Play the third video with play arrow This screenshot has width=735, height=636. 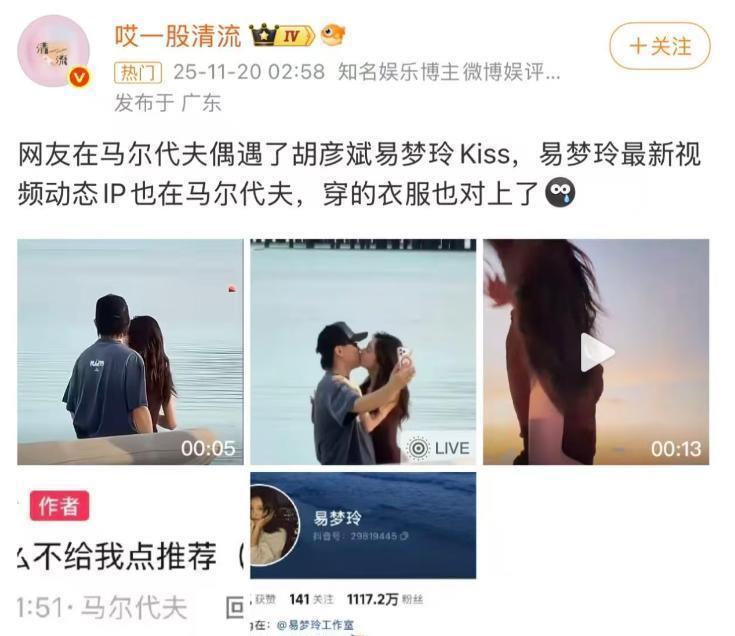point(596,352)
